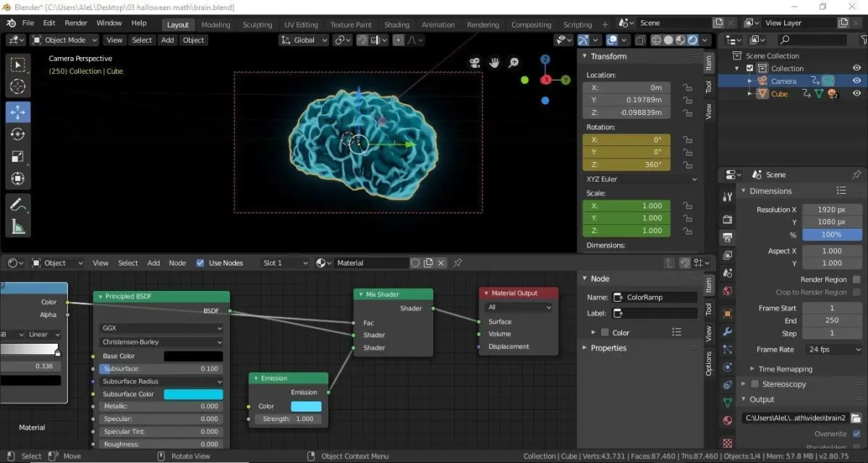Click the Frame End 250 field
868x463 pixels.
tap(832, 320)
